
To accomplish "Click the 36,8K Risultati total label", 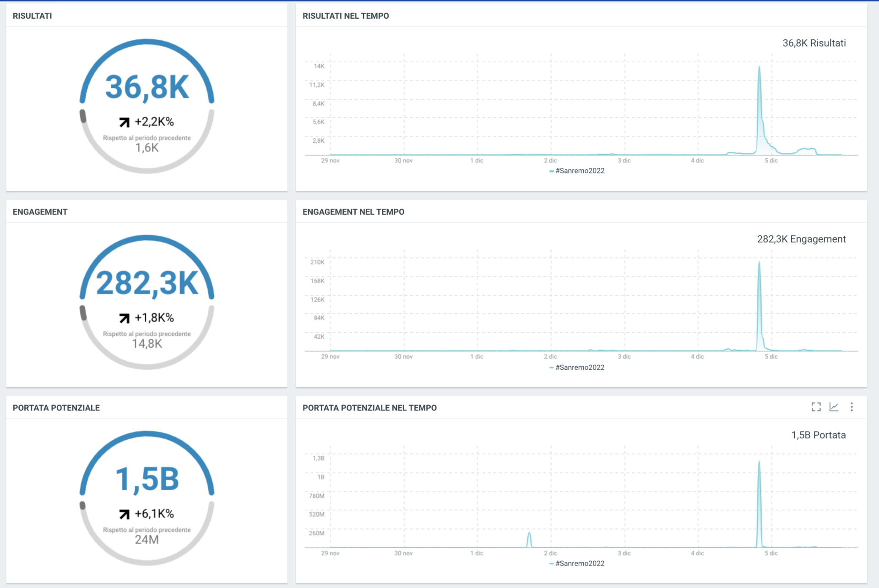I will (814, 43).
